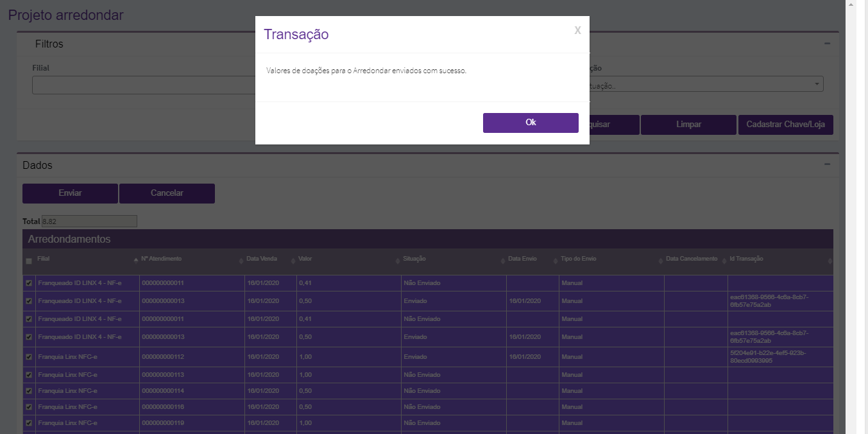Screen dimensions: 868x434
Task: Click the Total field showing 8.82
Action: pos(89,221)
